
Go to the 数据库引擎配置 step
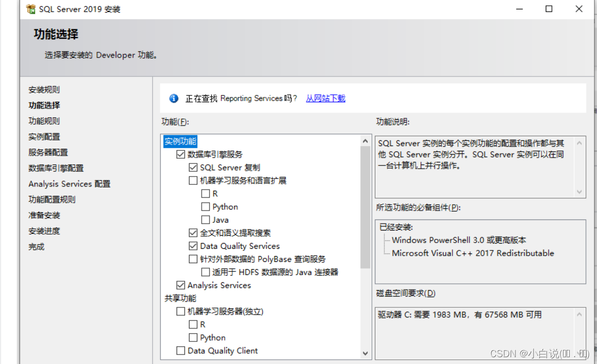(x=56, y=168)
